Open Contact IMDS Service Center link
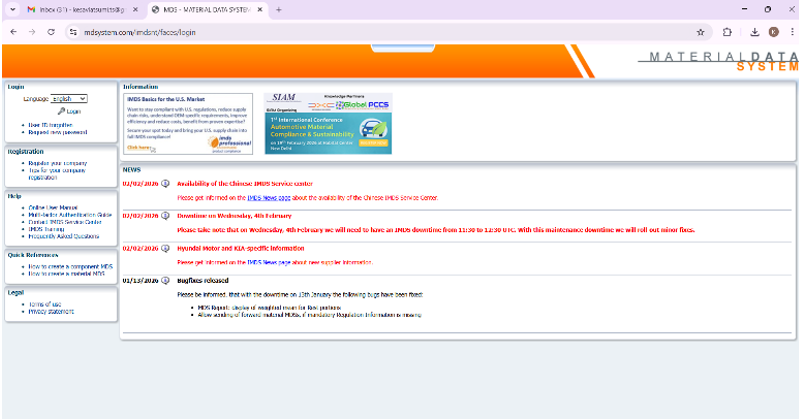Image resolution: width=799 pixels, height=419 pixels. coord(65,222)
